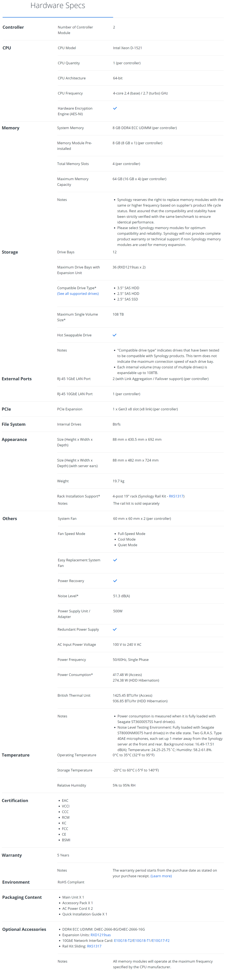Click the Certification section label
This screenshot has height=980, width=226.
pyautogui.click(x=15, y=801)
